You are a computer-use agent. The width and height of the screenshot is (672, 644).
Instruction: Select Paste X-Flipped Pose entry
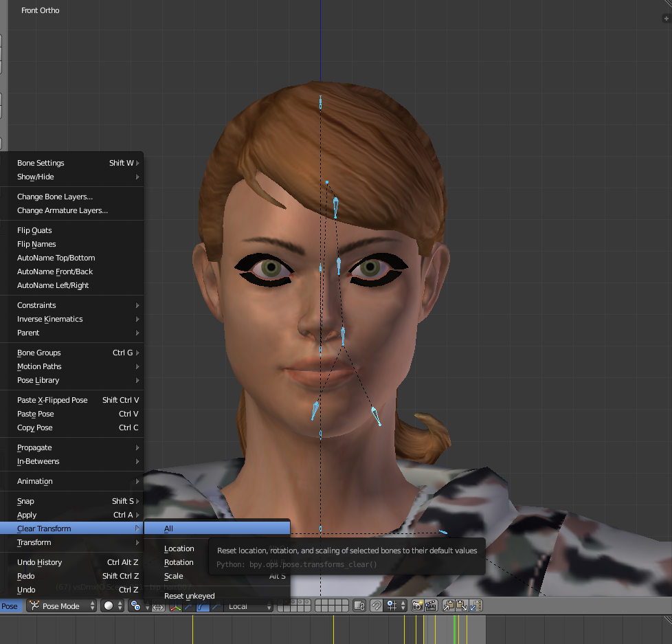pyautogui.click(x=71, y=400)
